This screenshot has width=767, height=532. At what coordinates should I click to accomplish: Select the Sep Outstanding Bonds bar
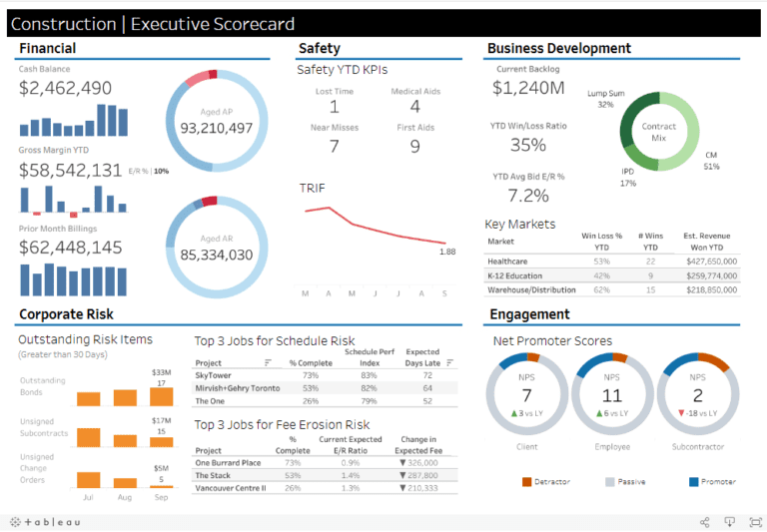tap(161, 397)
